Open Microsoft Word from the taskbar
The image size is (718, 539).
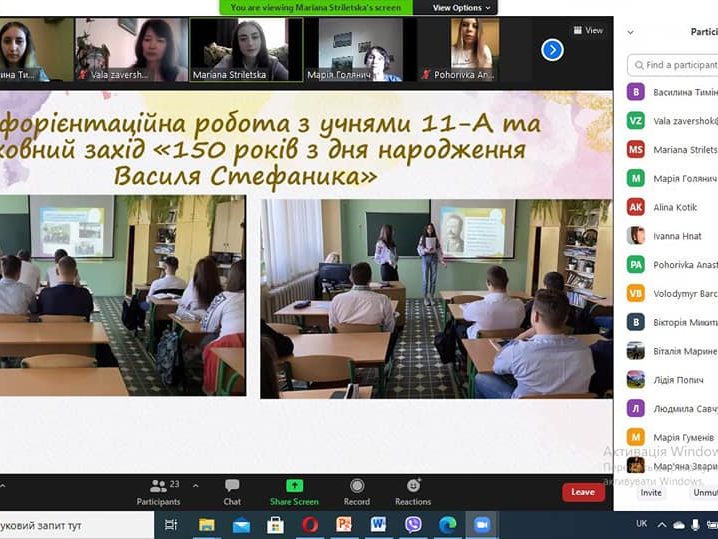coord(378,525)
